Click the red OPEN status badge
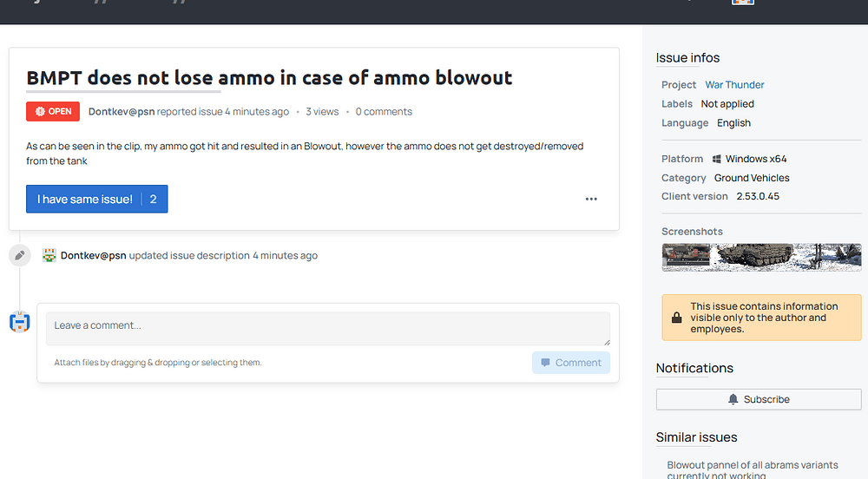This screenshot has width=868, height=479. click(x=53, y=111)
